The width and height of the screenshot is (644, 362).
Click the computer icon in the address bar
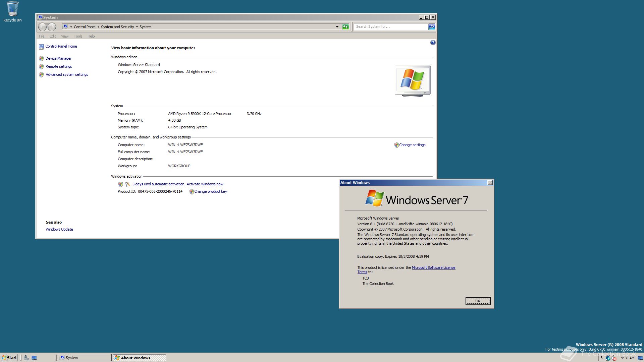(65, 26)
